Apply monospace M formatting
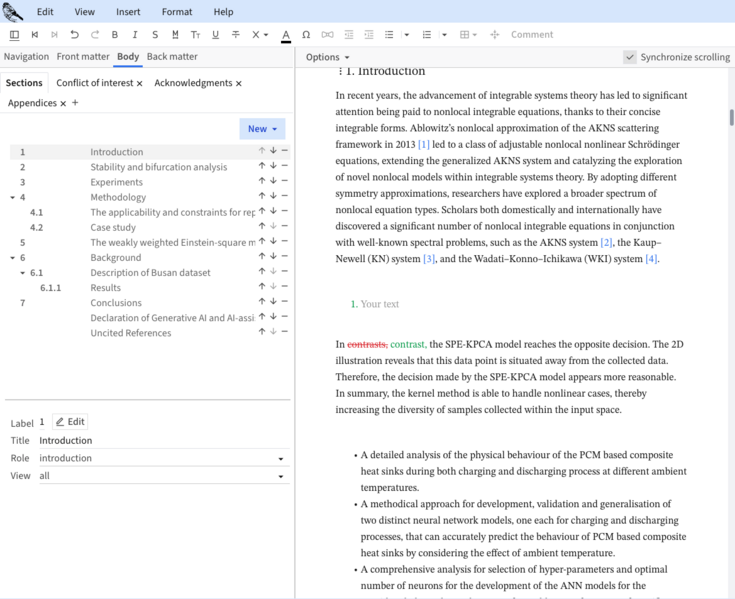The height and width of the screenshot is (599, 735). coord(175,35)
